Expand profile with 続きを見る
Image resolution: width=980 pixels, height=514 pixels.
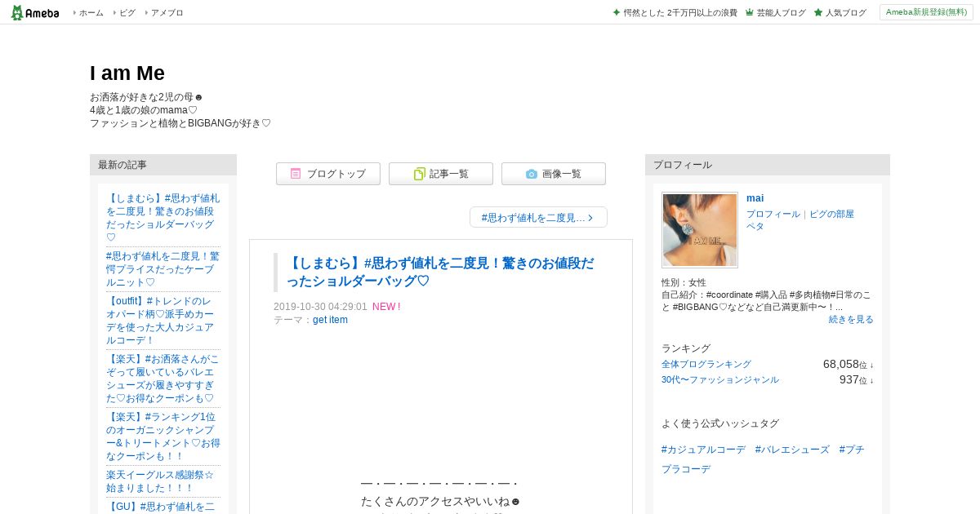pyautogui.click(x=851, y=319)
